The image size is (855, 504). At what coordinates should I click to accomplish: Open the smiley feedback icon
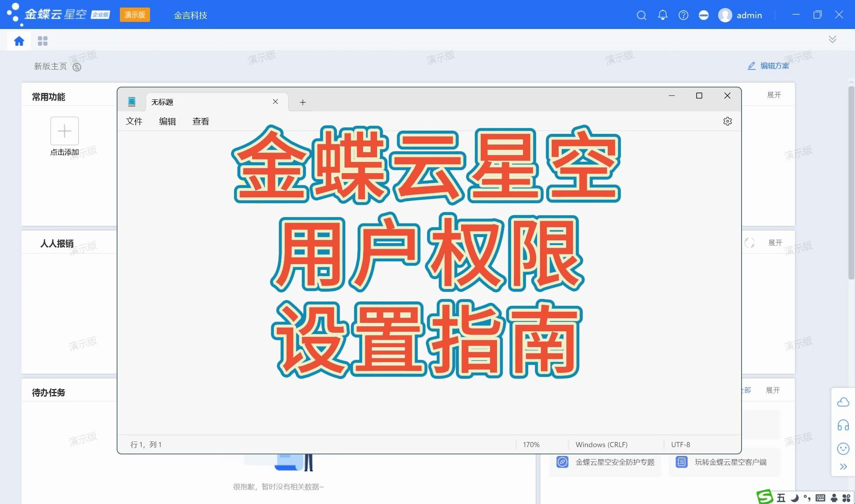tap(843, 448)
